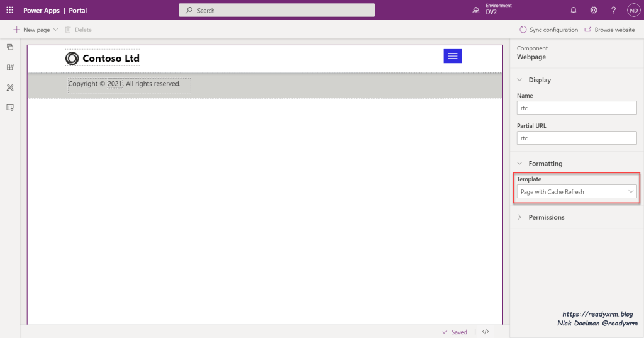Open the Settings table sidebar icon

pyautogui.click(x=10, y=108)
